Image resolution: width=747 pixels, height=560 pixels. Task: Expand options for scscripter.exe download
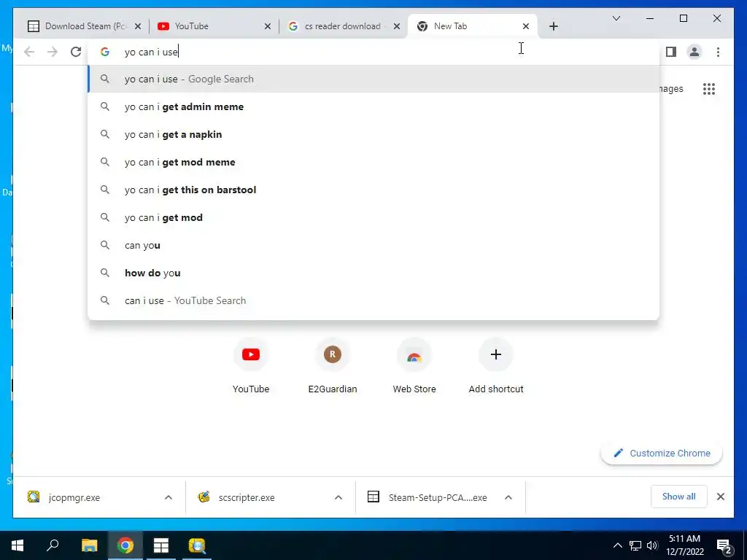(338, 497)
